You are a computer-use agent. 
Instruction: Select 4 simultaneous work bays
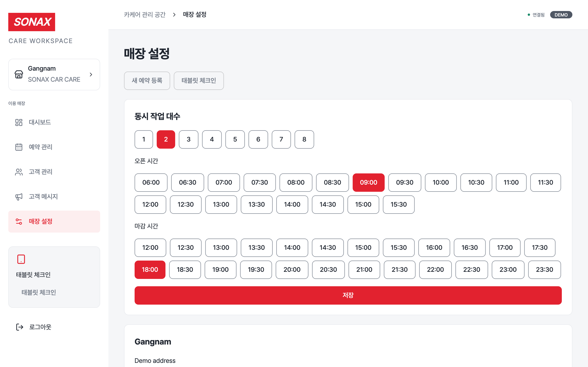212,139
